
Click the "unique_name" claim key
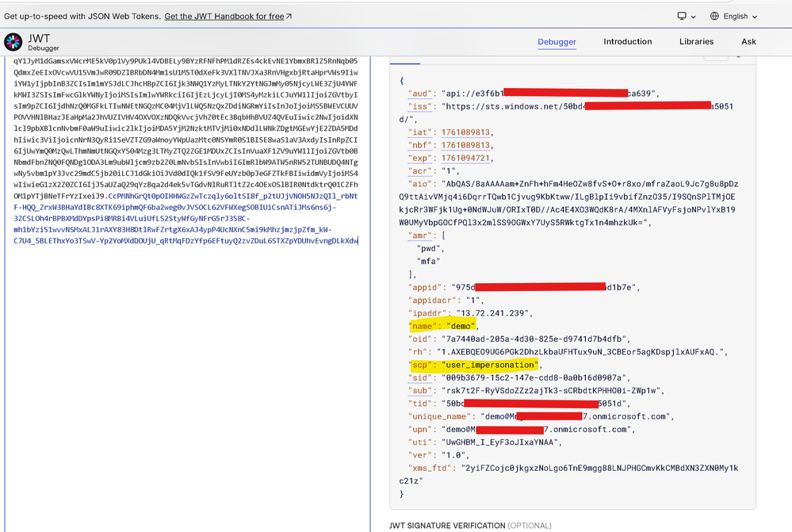(439, 416)
